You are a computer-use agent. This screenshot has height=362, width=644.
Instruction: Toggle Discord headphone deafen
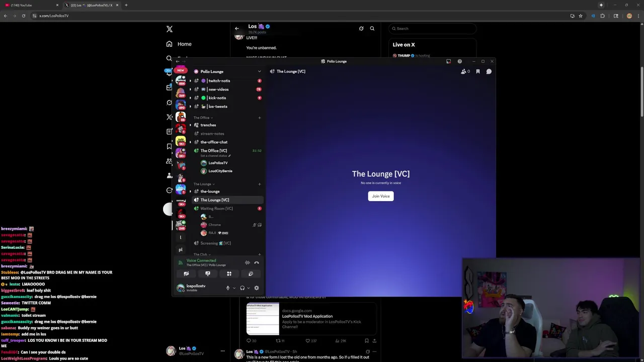pyautogui.click(x=242, y=288)
